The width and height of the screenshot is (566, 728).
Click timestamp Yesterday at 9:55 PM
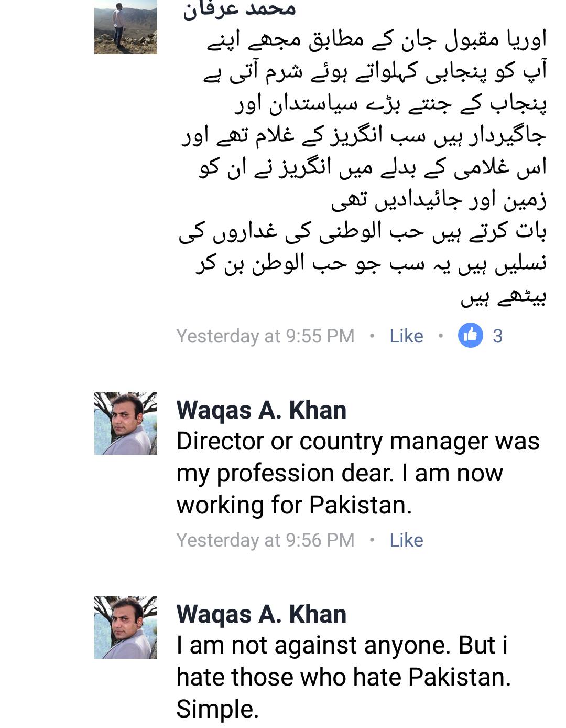point(265,336)
